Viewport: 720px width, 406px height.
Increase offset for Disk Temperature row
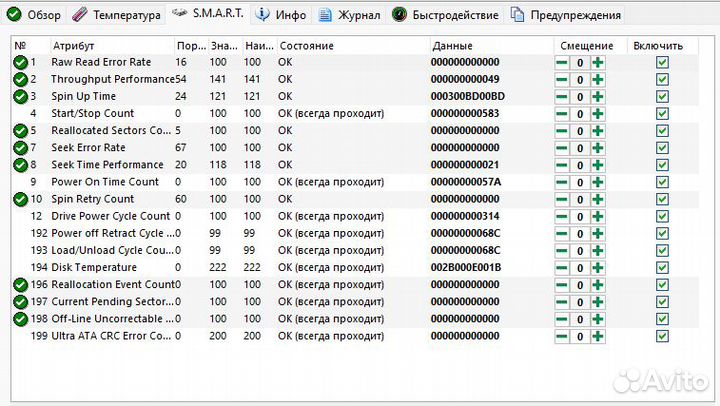(598, 268)
